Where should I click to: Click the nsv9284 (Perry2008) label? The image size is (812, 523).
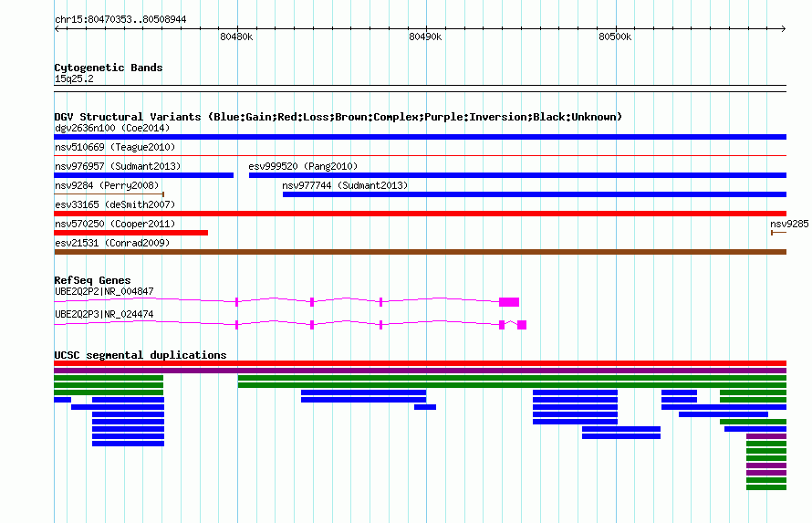107,185
